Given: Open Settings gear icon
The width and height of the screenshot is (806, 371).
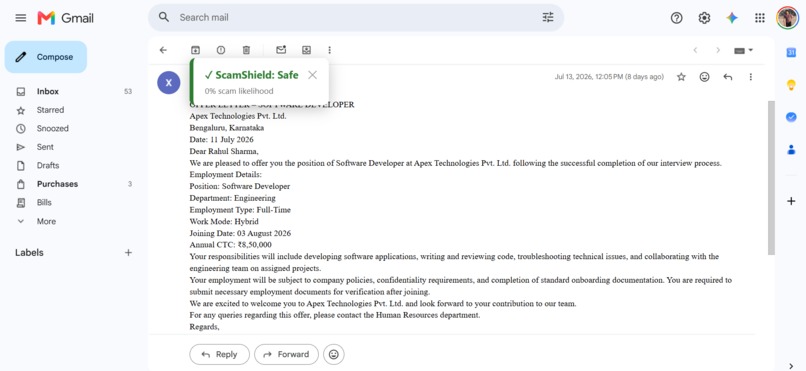Looking at the screenshot, I should pos(704,18).
